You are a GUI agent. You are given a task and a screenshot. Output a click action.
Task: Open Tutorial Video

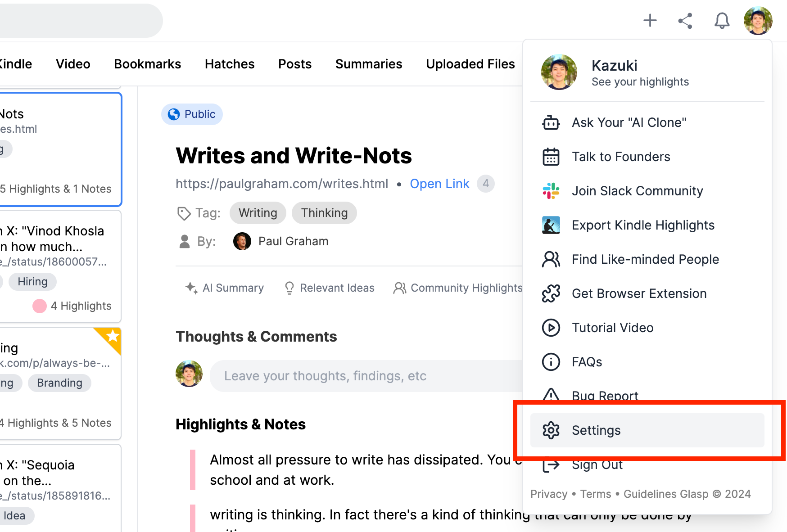tap(647, 328)
